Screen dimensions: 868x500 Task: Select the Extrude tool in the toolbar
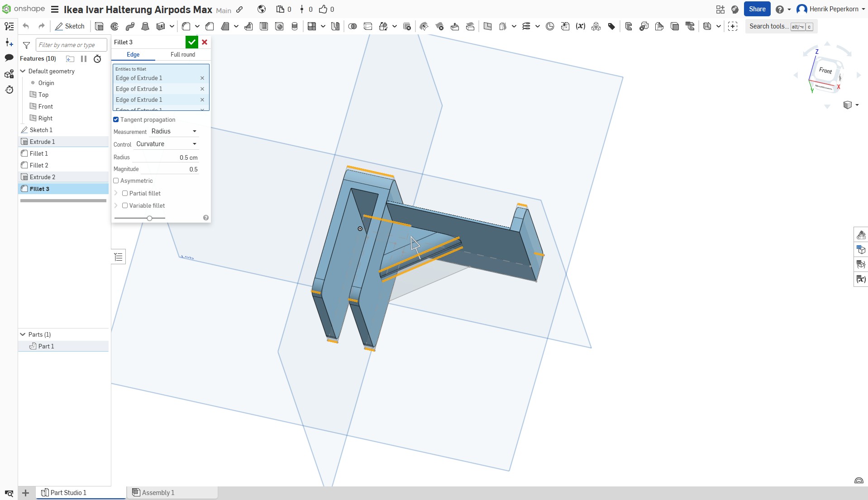[99, 26]
